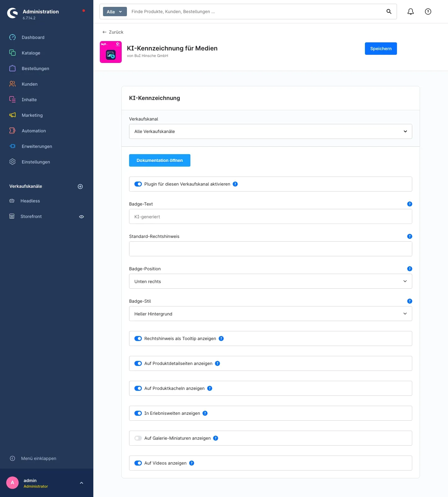Open the Alle search filter dropdown
The width and height of the screenshot is (448, 497).
115,12
